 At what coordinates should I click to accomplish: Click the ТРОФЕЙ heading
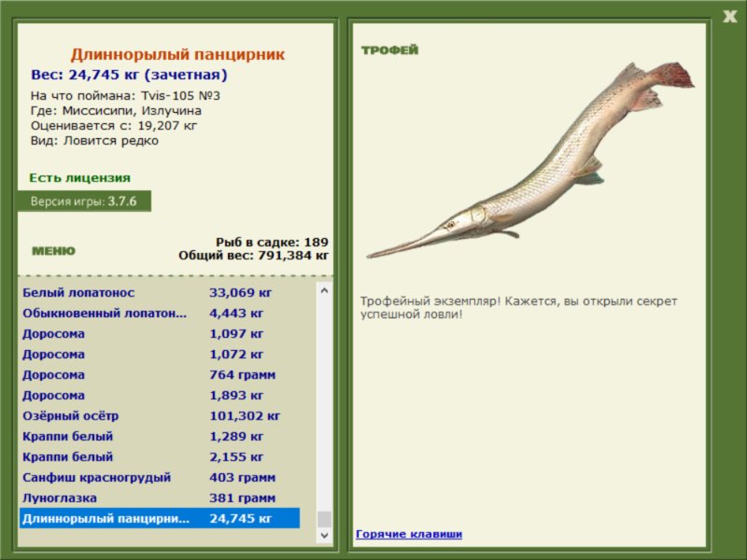click(x=389, y=50)
